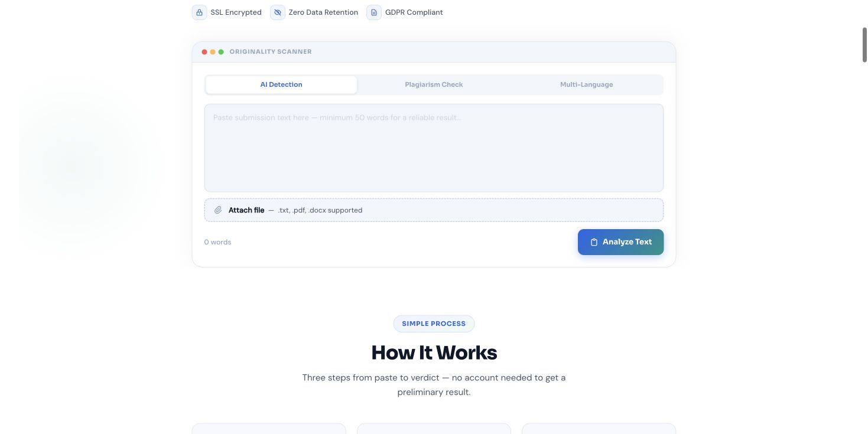Screen dimensions: 868x434
Task: Select the AI Detection tab
Action: click(281, 84)
